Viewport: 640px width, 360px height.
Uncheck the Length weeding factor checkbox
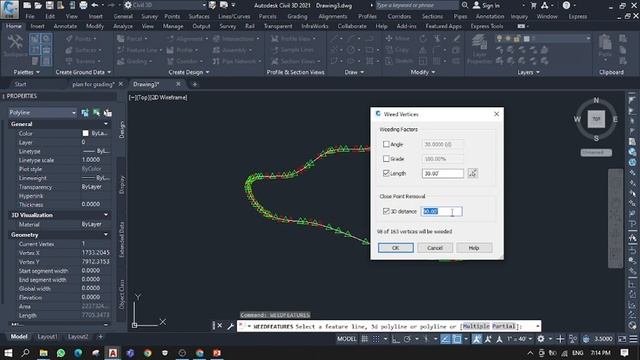point(386,173)
